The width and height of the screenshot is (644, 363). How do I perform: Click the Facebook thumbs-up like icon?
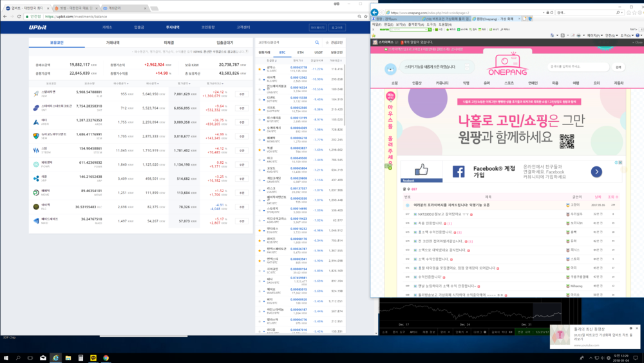click(422, 170)
